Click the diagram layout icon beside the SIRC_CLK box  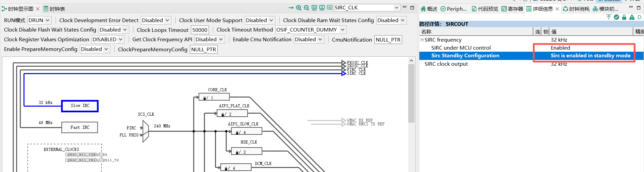coord(330,8)
